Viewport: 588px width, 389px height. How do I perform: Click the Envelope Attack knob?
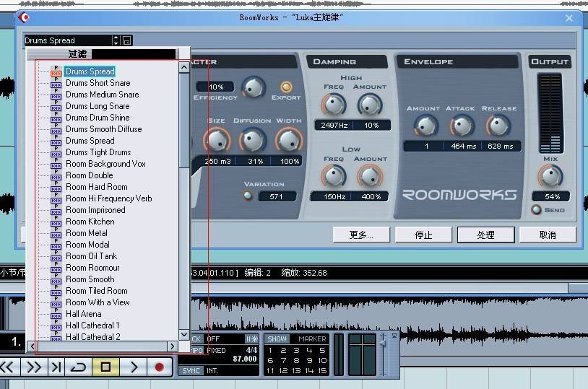click(462, 126)
